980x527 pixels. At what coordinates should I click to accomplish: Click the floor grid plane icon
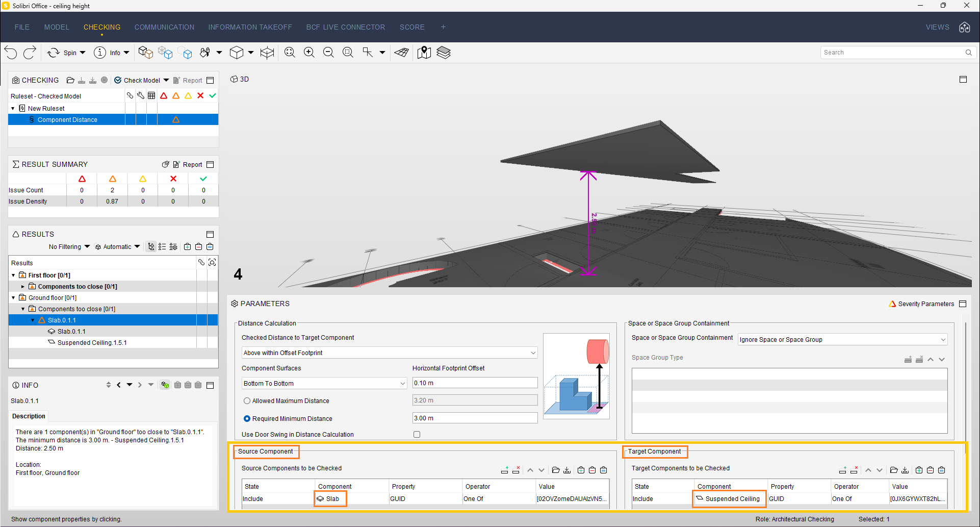402,53
